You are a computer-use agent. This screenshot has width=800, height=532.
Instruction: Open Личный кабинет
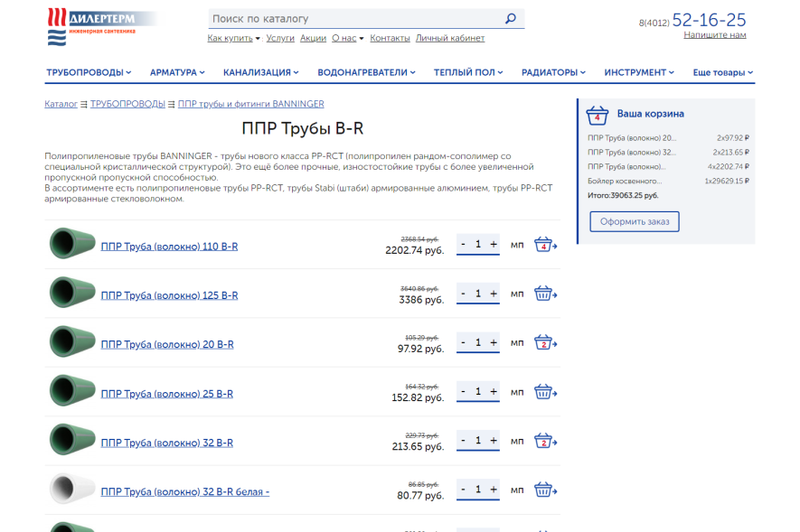point(450,38)
